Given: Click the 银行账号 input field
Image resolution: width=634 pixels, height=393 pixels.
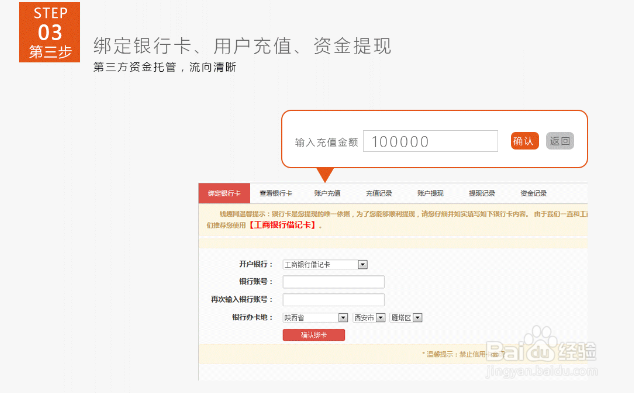Looking at the screenshot, I should tap(334, 282).
